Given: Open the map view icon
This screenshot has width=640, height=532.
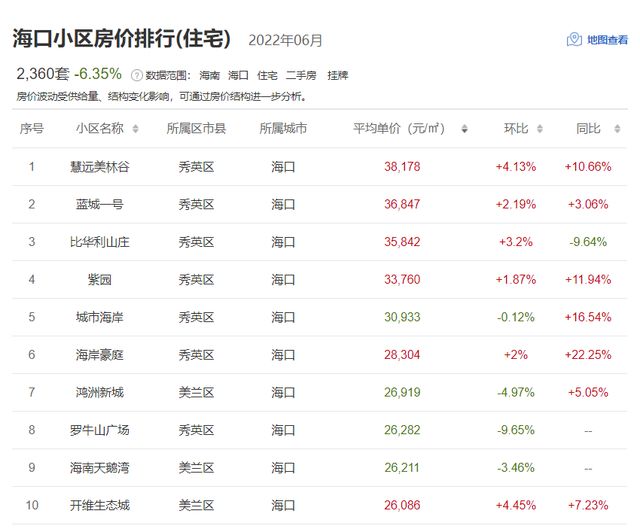Looking at the screenshot, I should [574, 40].
